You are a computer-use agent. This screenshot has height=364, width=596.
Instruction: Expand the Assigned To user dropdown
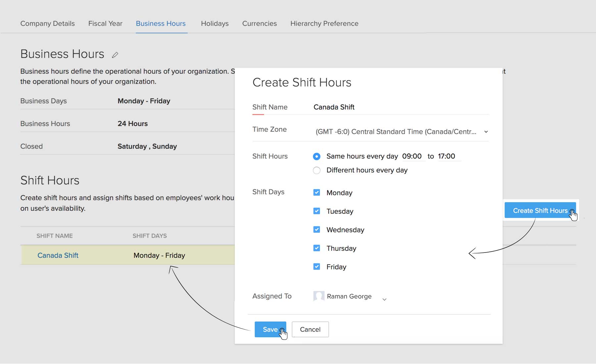(384, 299)
